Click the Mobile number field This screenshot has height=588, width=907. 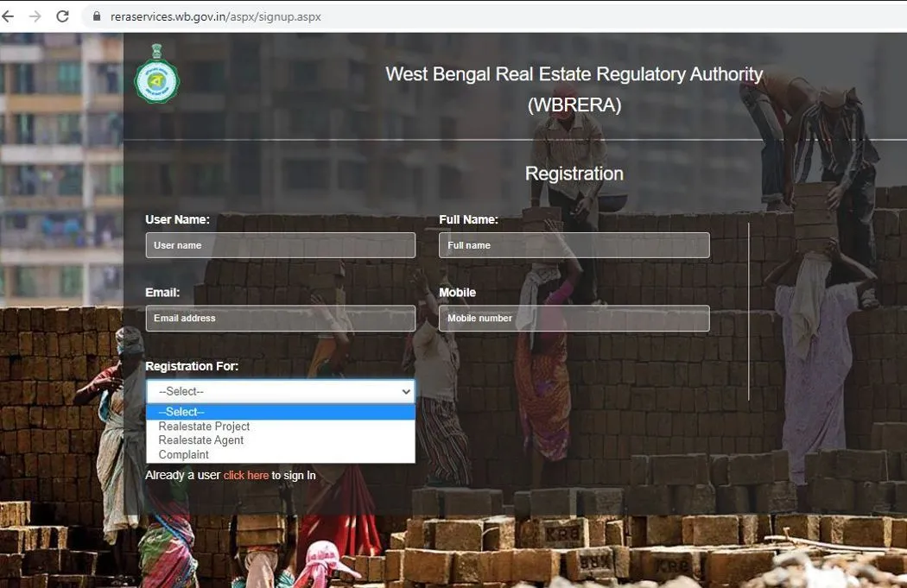tap(574, 319)
